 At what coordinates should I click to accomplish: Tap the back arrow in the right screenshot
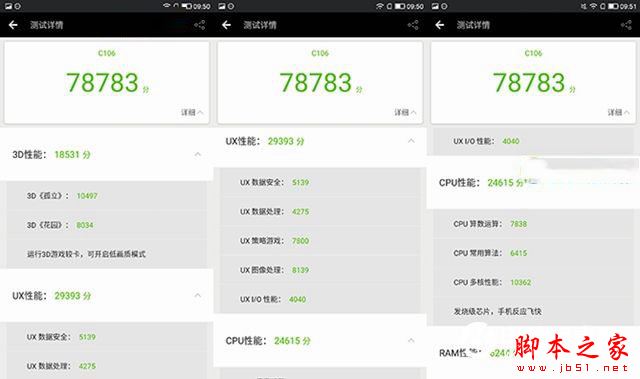[440, 25]
